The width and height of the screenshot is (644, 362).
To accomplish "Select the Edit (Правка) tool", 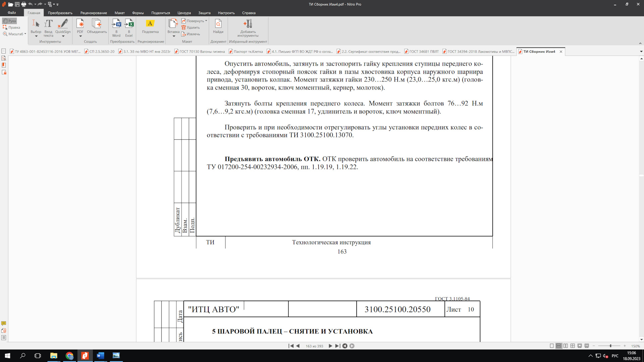I will point(11,27).
